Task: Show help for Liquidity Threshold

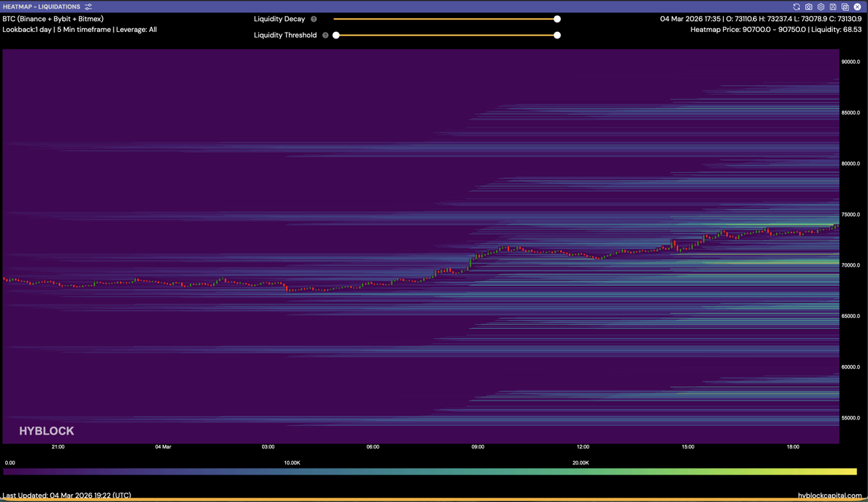Action: [325, 35]
